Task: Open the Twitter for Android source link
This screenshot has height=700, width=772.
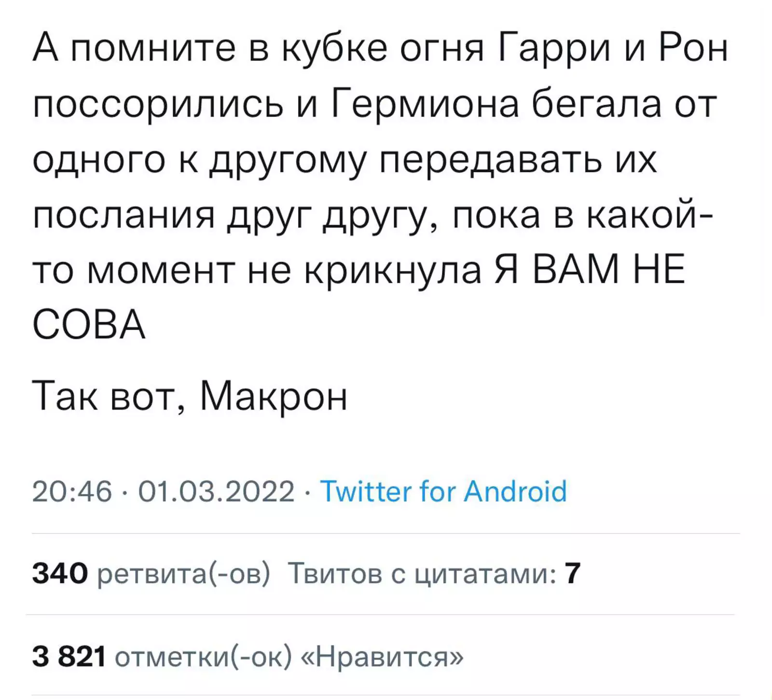Action: click(x=443, y=492)
